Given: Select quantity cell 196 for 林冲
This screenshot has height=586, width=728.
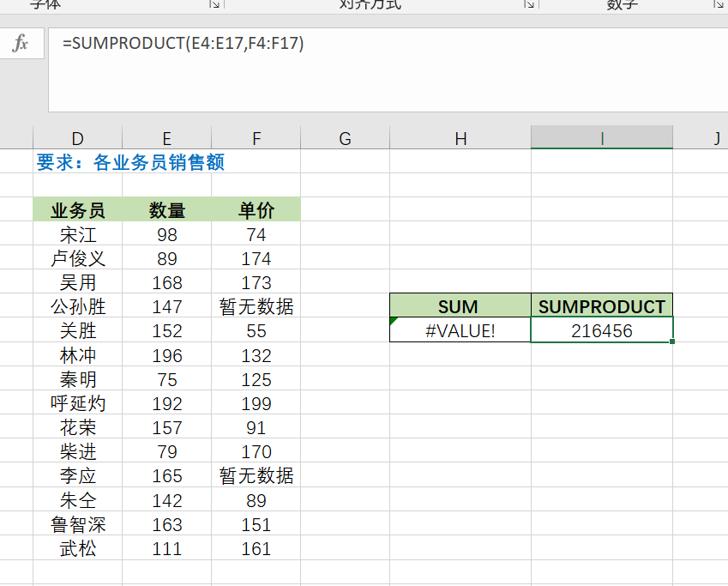Looking at the screenshot, I should click(166, 355).
